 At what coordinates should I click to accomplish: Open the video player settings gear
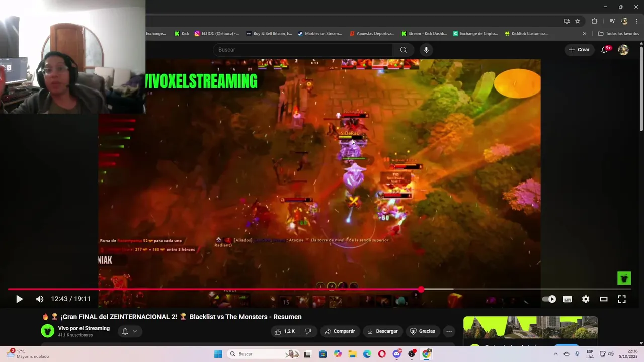(x=586, y=299)
